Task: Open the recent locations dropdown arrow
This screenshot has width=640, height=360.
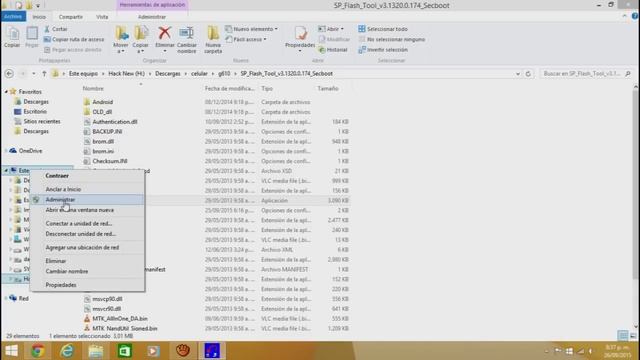Action: (33, 74)
